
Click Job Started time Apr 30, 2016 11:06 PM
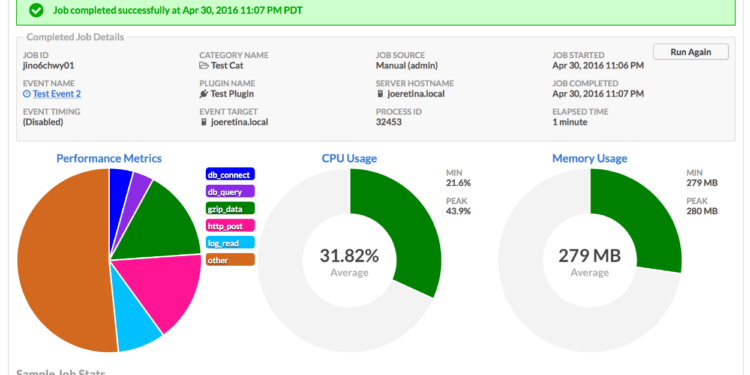(x=598, y=66)
